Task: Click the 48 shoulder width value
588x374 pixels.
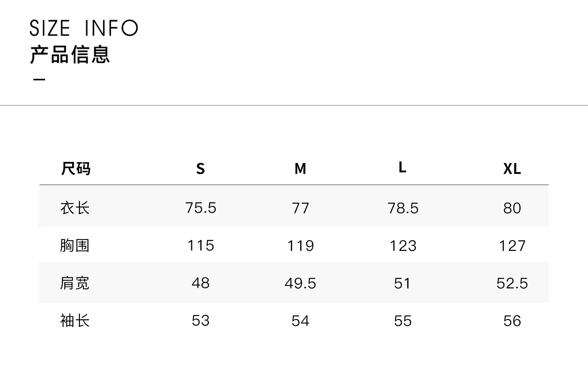Action: coord(201,283)
